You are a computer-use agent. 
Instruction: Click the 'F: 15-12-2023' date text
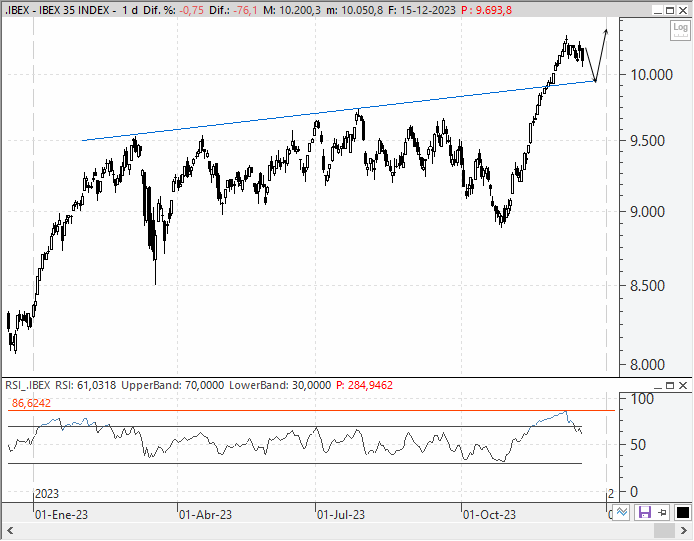pos(422,10)
